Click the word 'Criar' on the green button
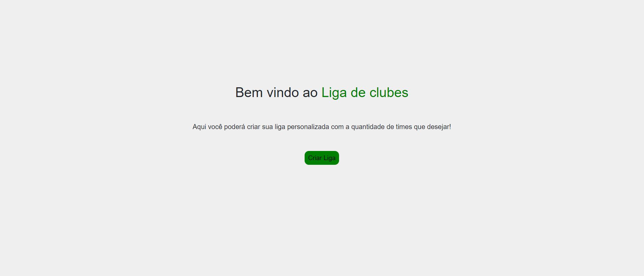The image size is (644, 276). coord(315,158)
